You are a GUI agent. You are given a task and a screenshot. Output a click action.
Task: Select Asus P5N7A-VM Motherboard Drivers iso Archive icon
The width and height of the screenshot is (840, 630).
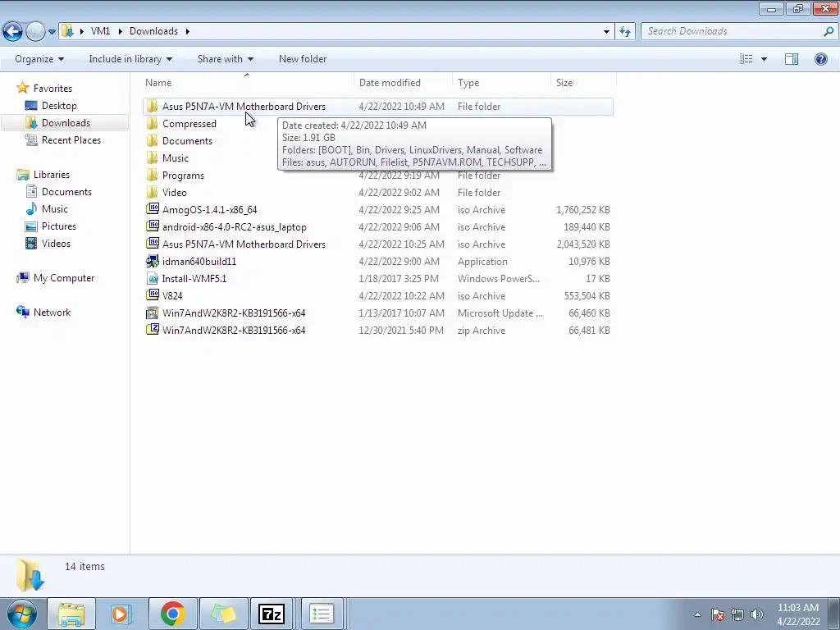point(152,244)
